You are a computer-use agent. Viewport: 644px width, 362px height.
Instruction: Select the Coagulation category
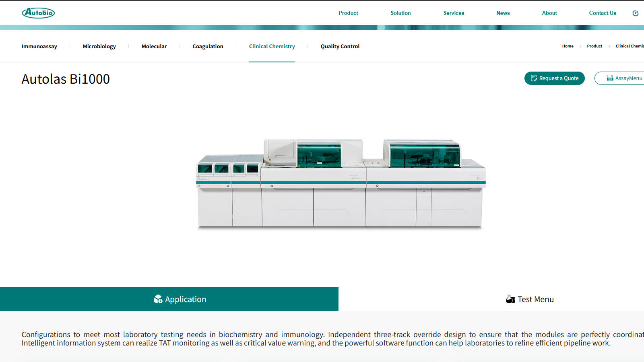pyautogui.click(x=208, y=46)
